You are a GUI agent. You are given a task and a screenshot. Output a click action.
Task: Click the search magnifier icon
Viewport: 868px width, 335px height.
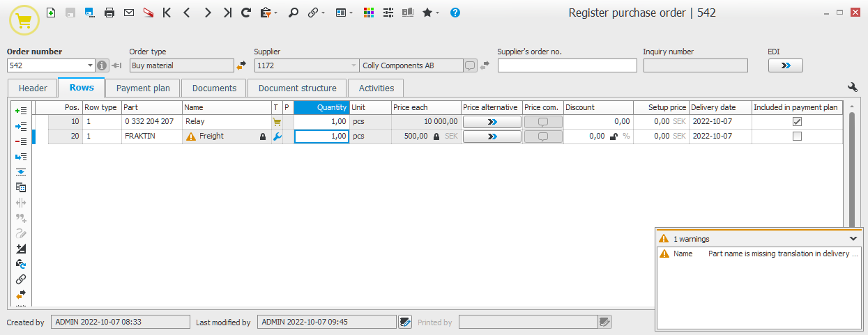294,13
